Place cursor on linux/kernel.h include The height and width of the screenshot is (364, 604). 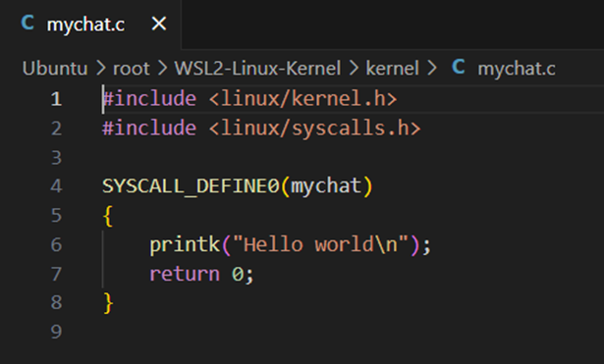pyautogui.click(x=302, y=99)
